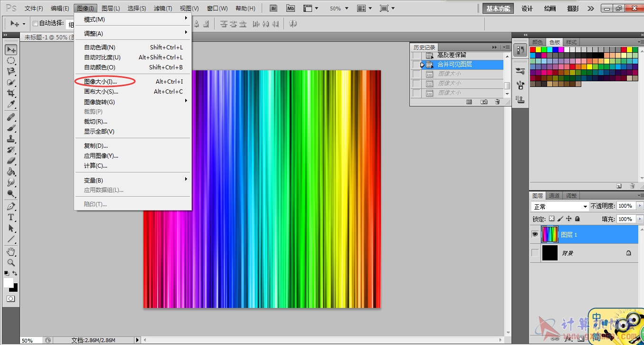The image size is (644, 345).
Task: Toggle lock all for layer
Action: [578, 219]
